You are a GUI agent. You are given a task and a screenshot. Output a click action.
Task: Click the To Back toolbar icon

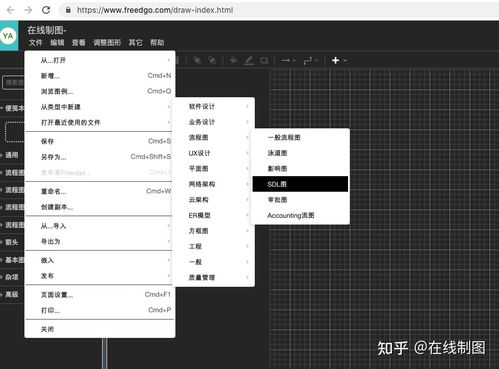coord(212,60)
